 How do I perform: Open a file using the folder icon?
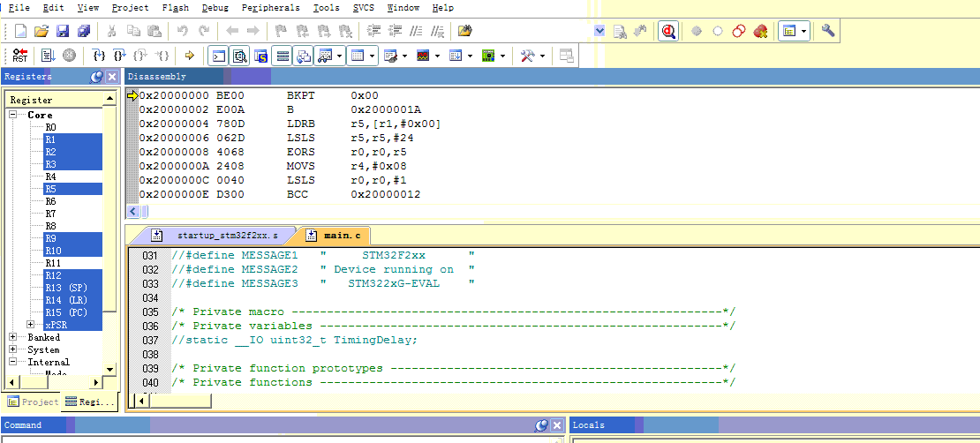pyautogui.click(x=41, y=31)
